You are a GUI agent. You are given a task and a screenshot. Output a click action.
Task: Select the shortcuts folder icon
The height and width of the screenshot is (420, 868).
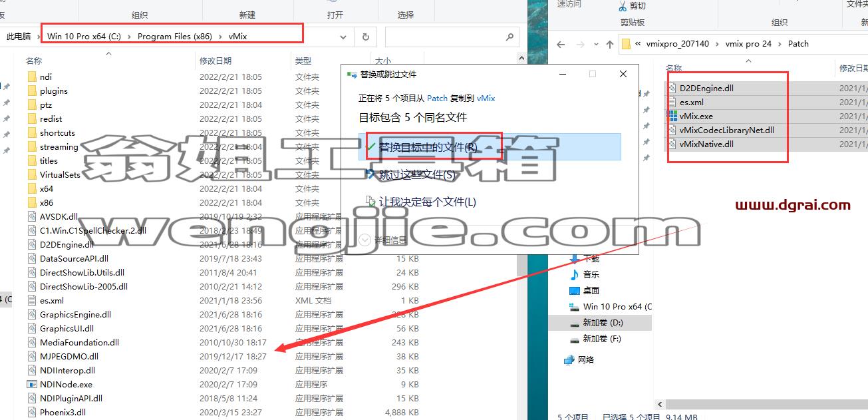pos(32,133)
